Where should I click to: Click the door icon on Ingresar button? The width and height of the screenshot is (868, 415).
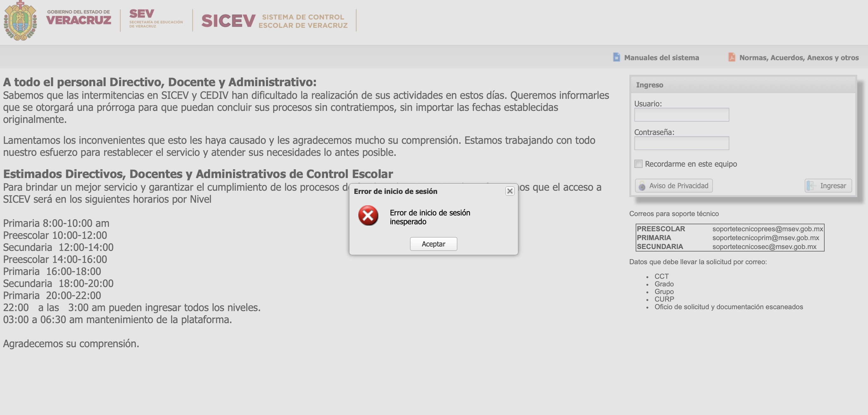811,186
